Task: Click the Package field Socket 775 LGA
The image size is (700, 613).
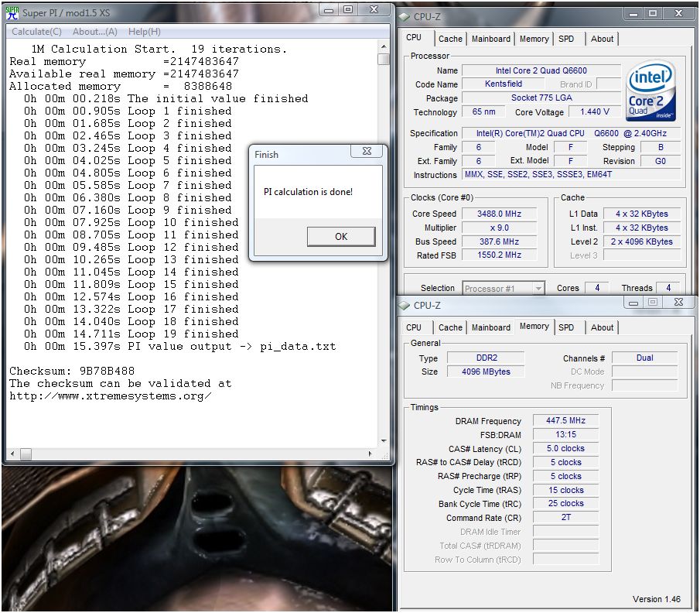Action: 541,98
